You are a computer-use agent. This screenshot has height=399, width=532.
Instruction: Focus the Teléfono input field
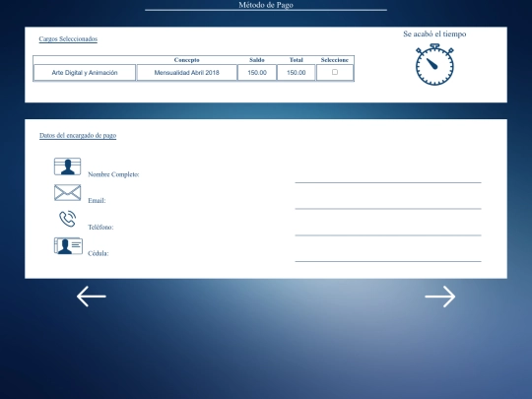click(388, 228)
